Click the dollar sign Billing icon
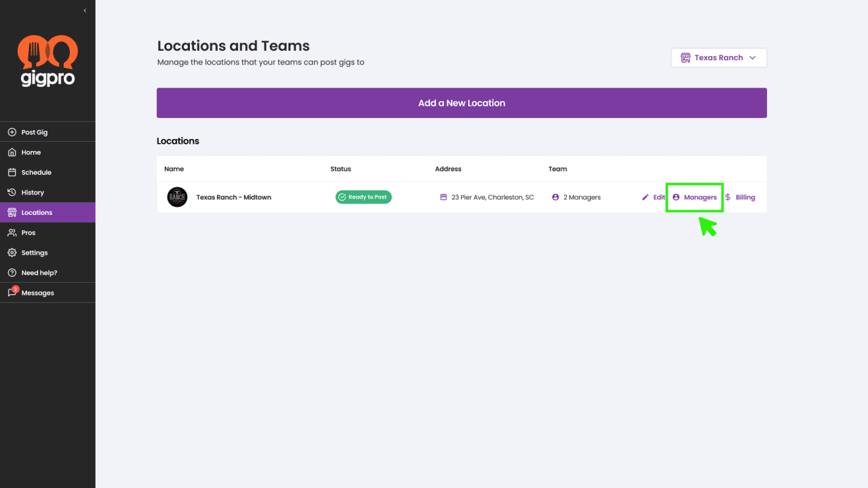Viewport: 868px width, 488px height. 728,197
